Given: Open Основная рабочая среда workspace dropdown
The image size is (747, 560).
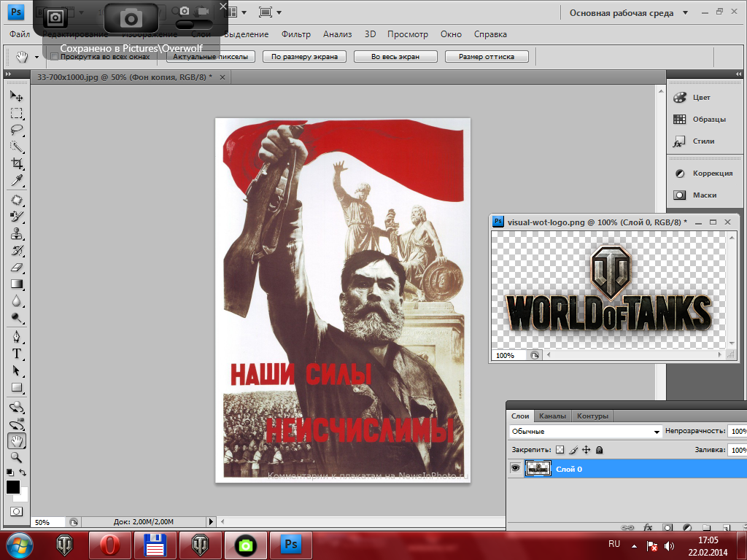Looking at the screenshot, I should point(629,13).
